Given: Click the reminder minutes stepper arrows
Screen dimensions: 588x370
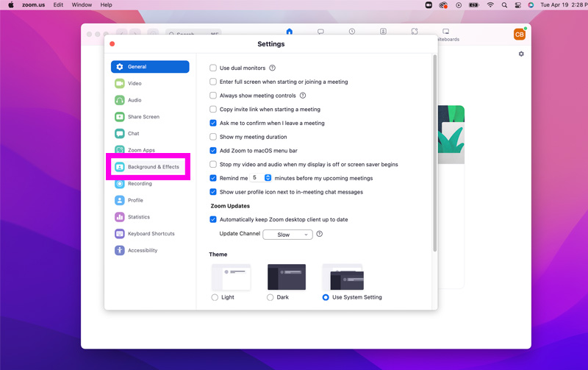Looking at the screenshot, I should pos(268,178).
